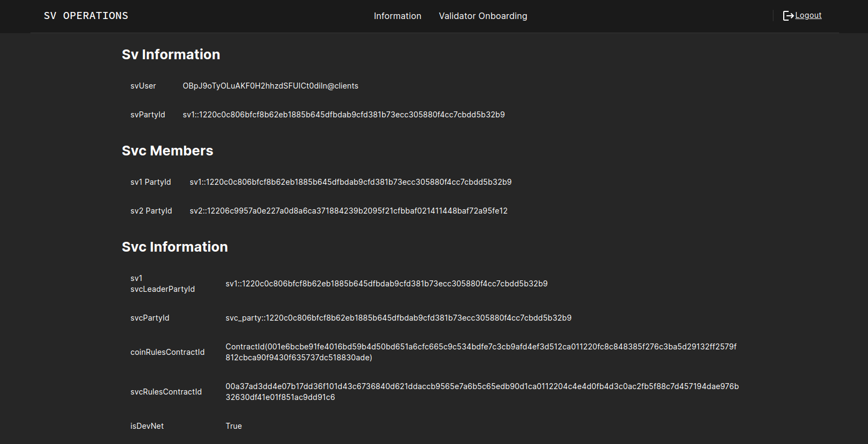Click the Svc Members section heading

[x=167, y=151]
